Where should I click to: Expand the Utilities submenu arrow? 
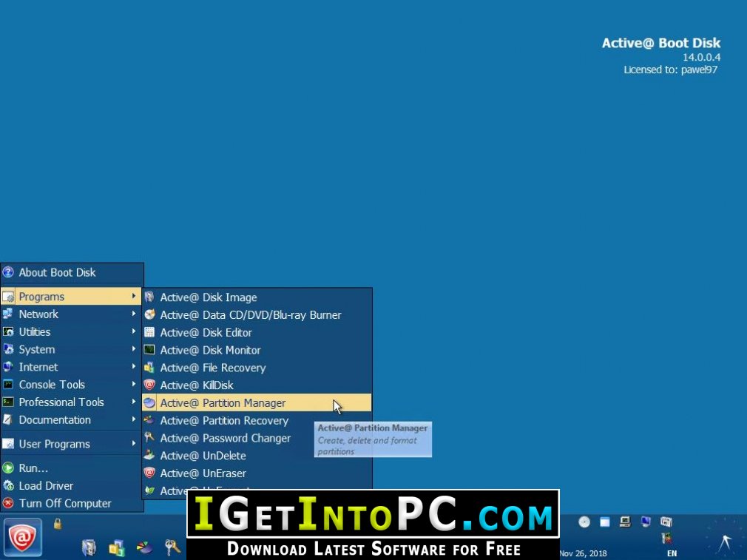(x=134, y=331)
